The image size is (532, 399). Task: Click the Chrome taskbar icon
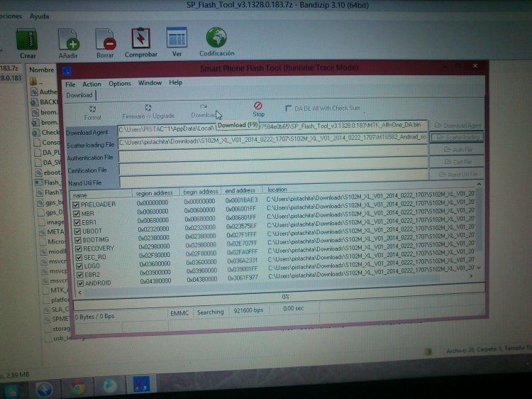pyautogui.click(x=77, y=388)
